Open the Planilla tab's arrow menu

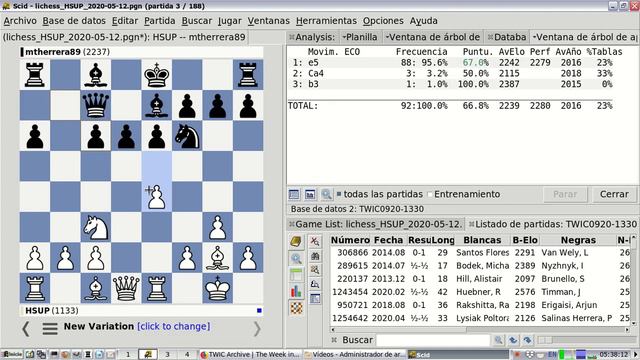tap(344, 37)
